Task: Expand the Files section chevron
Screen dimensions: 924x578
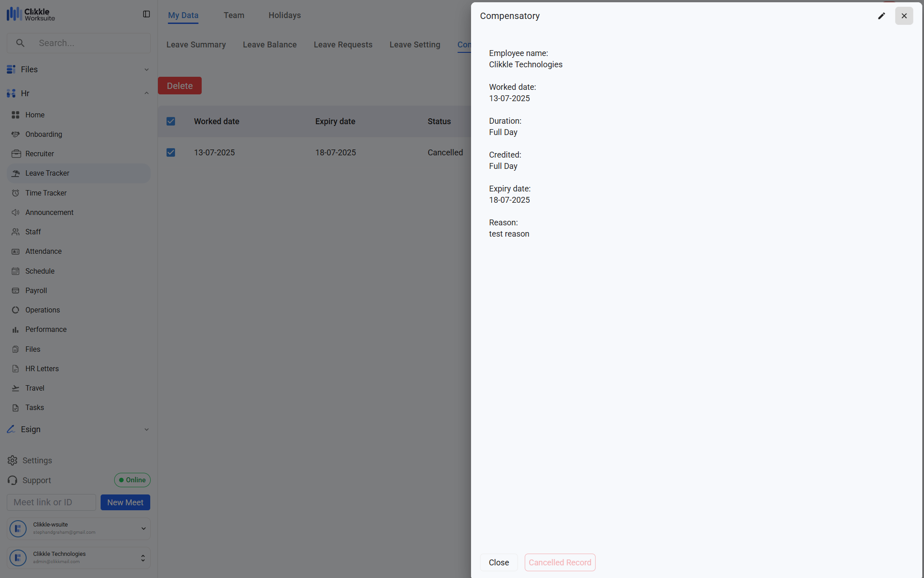Action: 146,70
